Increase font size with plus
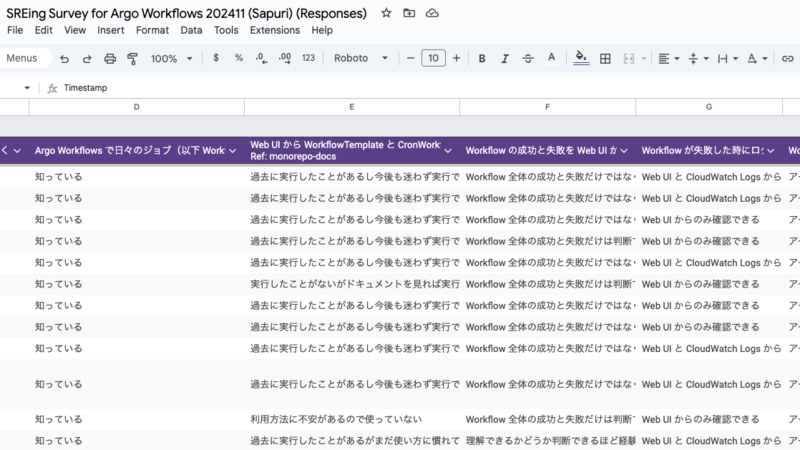 456,58
